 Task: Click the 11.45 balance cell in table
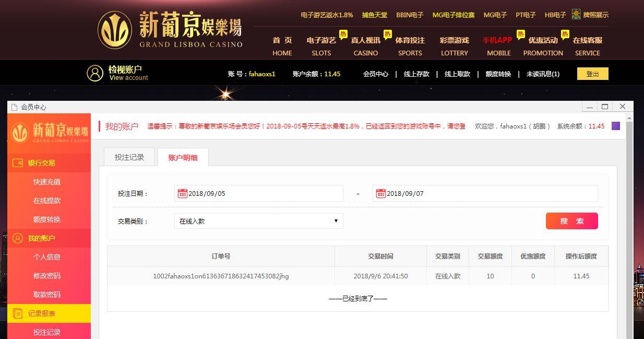tap(581, 276)
